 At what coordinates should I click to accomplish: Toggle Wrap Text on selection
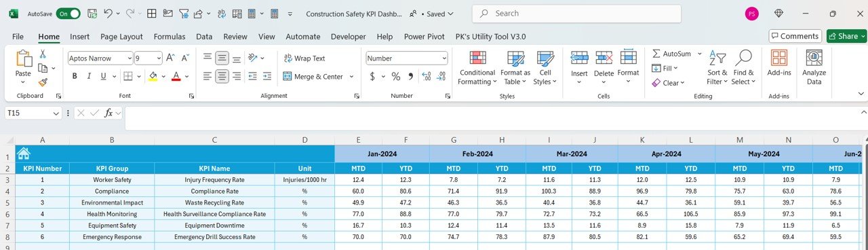304,58
